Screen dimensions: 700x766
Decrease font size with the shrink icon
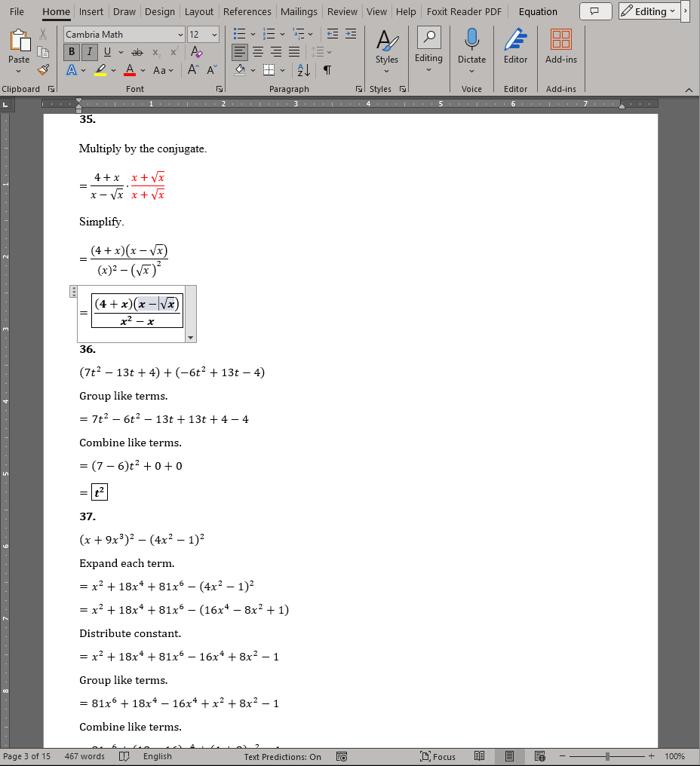click(x=212, y=70)
